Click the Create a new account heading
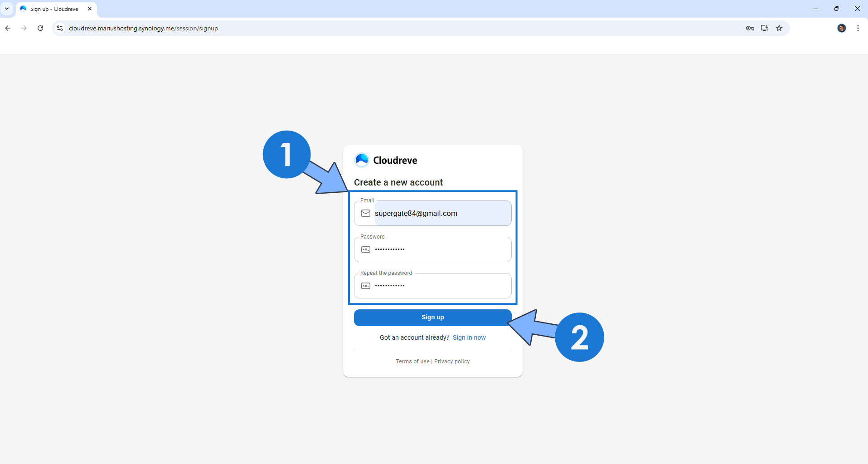Image resolution: width=868 pixels, height=464 pixels. [398, 182]
